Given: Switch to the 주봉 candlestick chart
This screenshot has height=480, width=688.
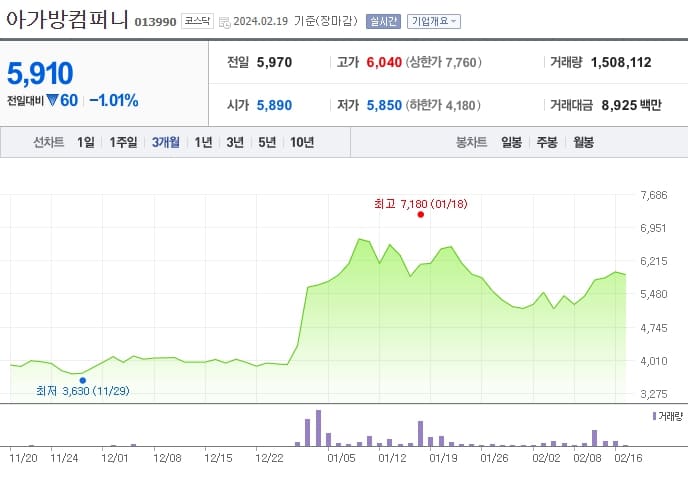Looking at the screenshot, I should coord(547,142).
